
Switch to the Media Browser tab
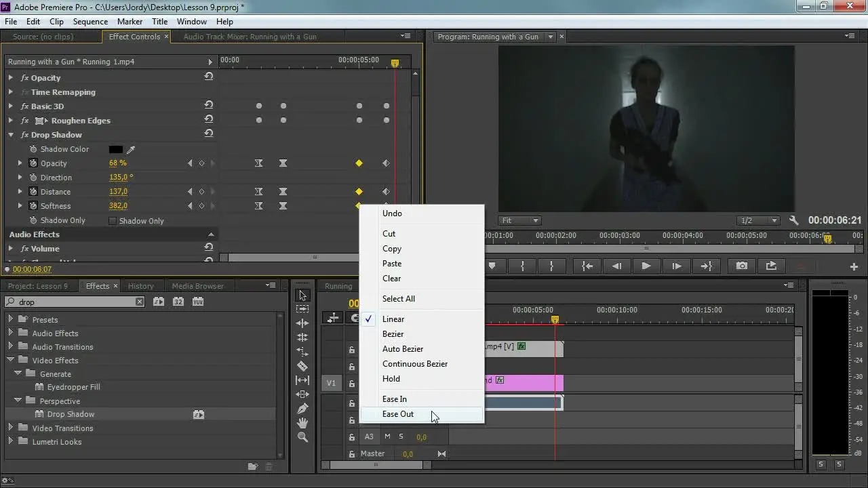[197, 286]
